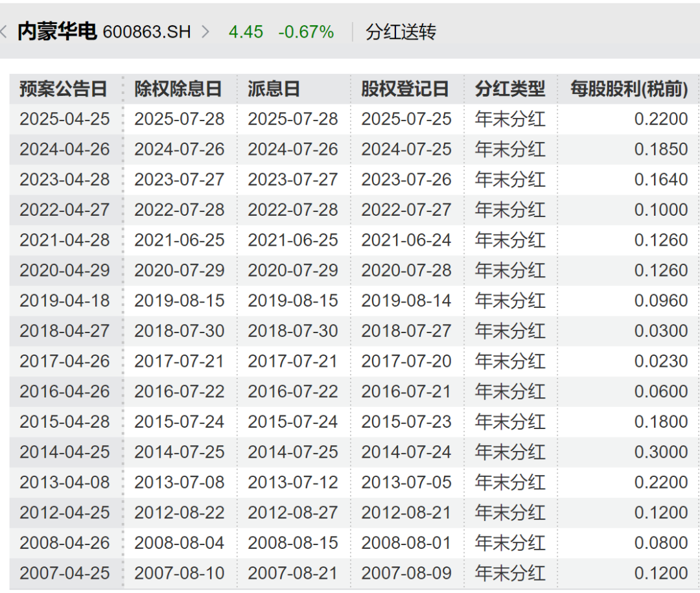Select record date 2025-07-25
This screenshot has height=593, width=700.
click(x=406, y=119)
